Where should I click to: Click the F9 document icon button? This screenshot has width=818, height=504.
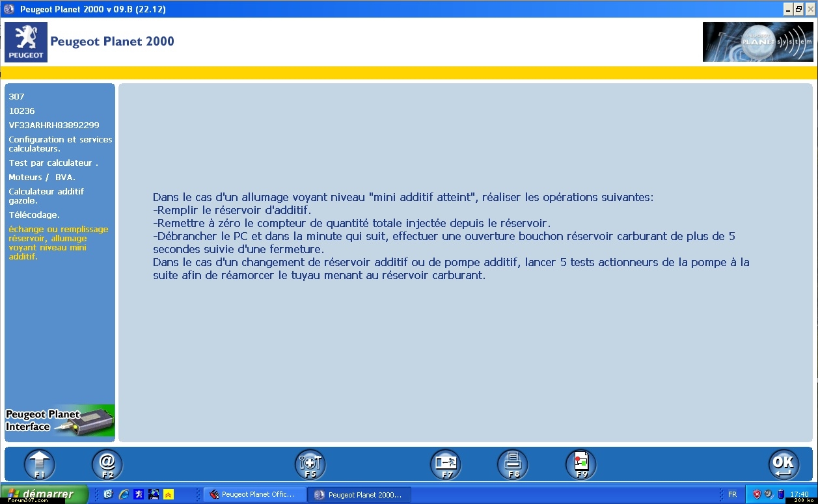click(581, 465)
